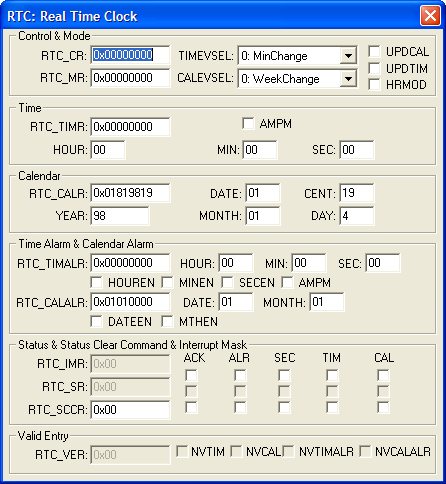Viewport: 446px width, 484px height.
Task: Check the HRMOD option
Action: tap(374, 84)
